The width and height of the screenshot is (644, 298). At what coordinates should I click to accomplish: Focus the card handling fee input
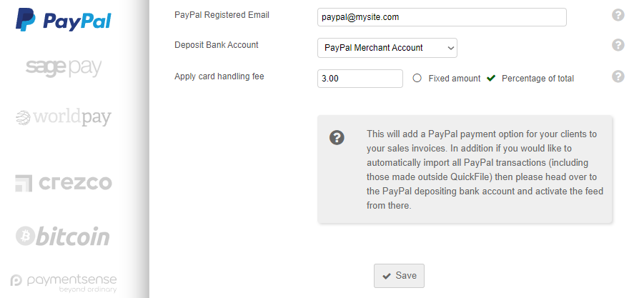coord(360,79)
